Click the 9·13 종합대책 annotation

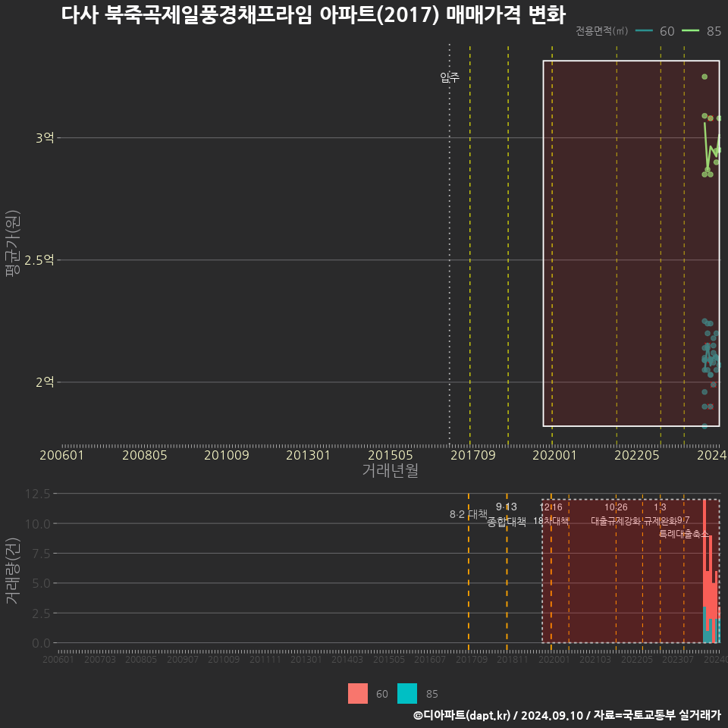click(506, 514)
